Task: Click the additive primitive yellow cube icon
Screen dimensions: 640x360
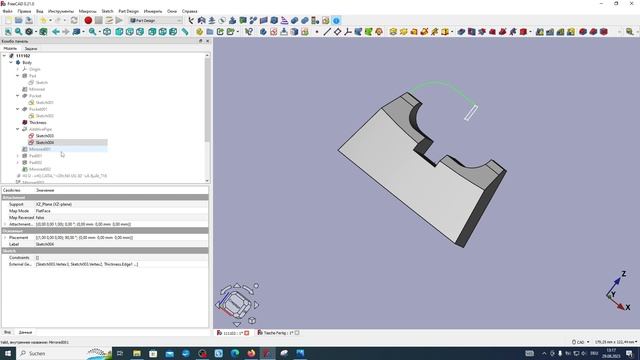Action: coord(445,32)
